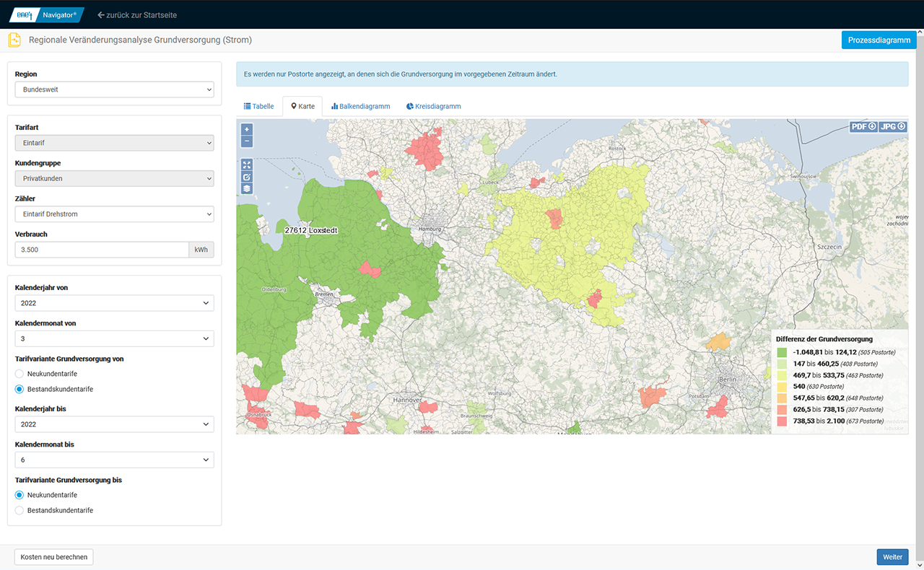Screen dimensions: 924x570
Task: Switch to the Tabelle tab
Action: [x=259, y=106]
